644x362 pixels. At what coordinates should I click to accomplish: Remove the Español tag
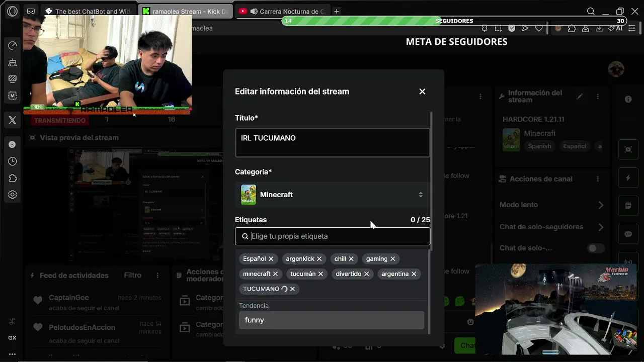271,259
